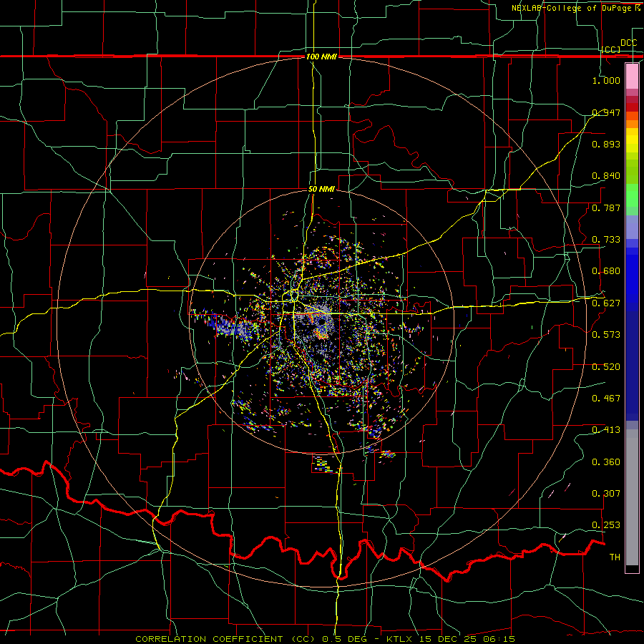Image resolution: width=644 pixels, height=644 pixels.
Task: Click the TH threshold label
Action: [x=615, y=557]
